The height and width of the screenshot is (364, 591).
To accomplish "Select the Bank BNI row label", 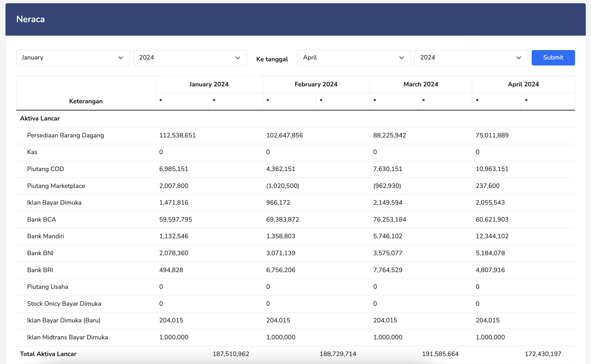I will 40,253.
